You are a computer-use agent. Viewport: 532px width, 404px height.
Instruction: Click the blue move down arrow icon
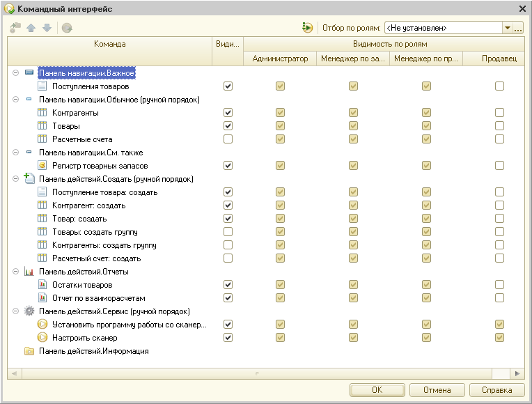point(47,28)
